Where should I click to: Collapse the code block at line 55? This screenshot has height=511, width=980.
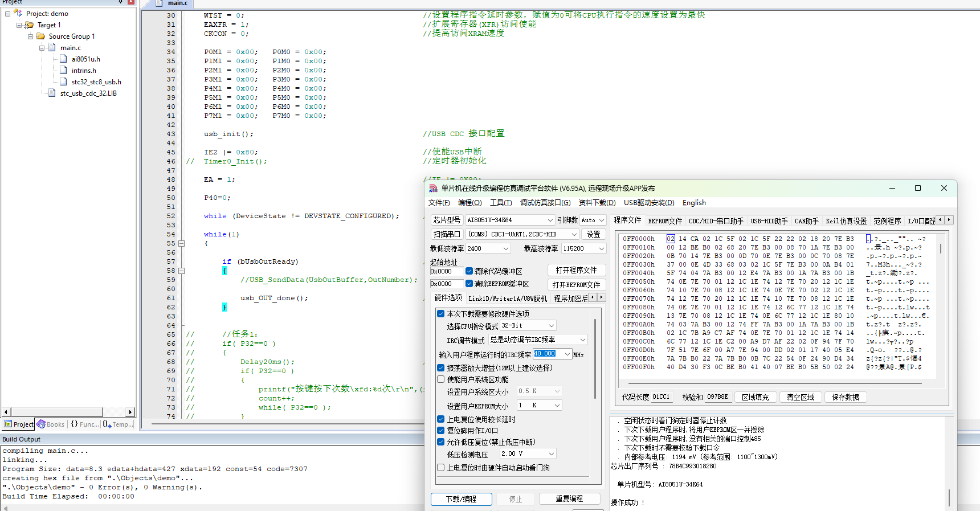[182, 243]
